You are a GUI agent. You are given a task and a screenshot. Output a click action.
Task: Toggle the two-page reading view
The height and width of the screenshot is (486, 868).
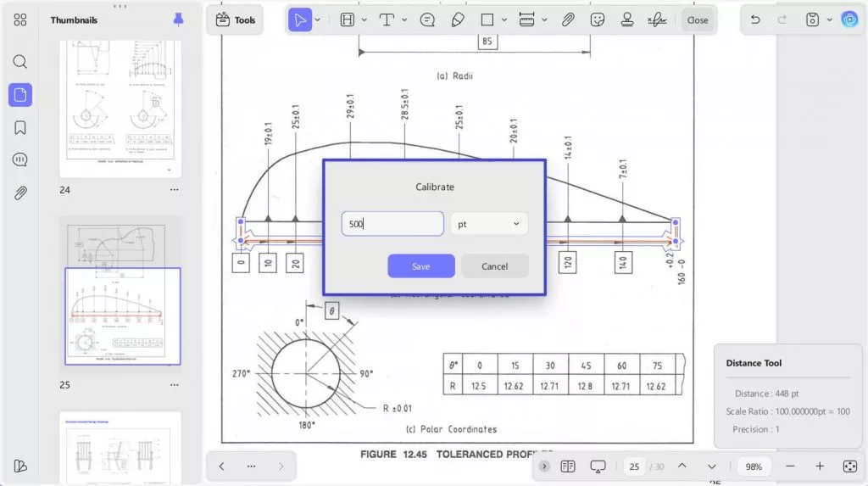[568, 466]
